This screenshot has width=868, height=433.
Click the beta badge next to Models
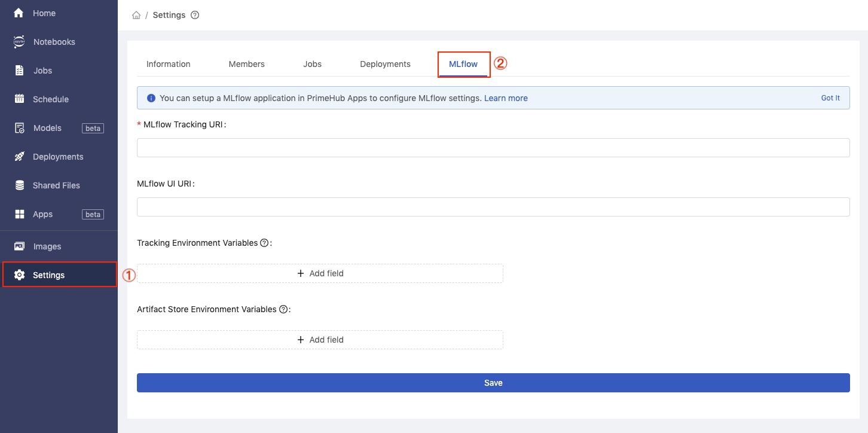point(93,128)
